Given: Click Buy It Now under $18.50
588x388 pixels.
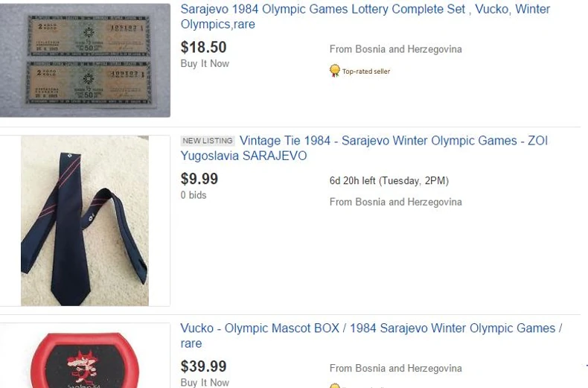Looking at the screenshot, I should point(205,64).
